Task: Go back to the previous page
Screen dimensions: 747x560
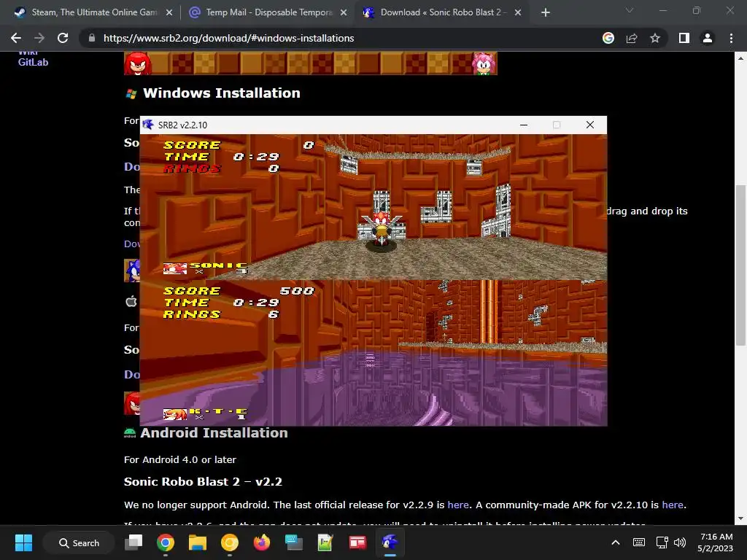Action: point(16,38)
